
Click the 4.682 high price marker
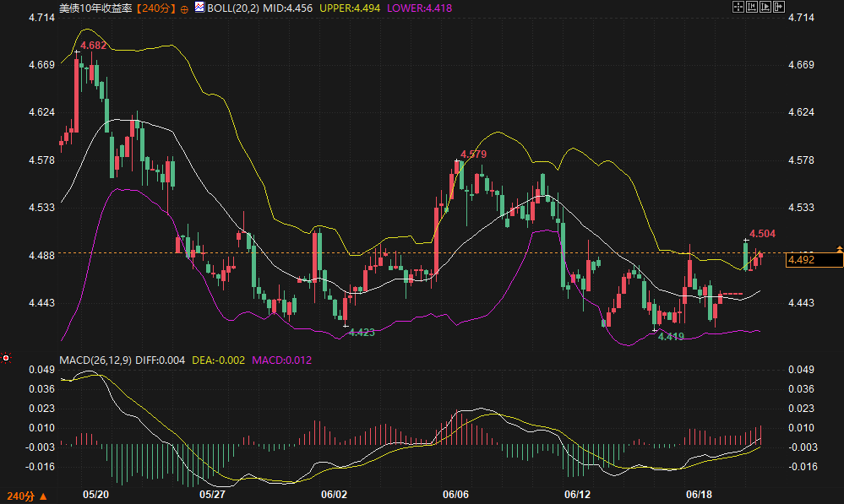click(x=94, y=46)
